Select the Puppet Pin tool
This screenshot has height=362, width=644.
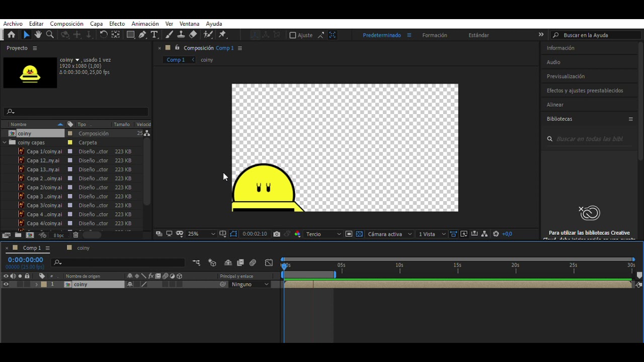pyautogui.click(x=222, y=35)
